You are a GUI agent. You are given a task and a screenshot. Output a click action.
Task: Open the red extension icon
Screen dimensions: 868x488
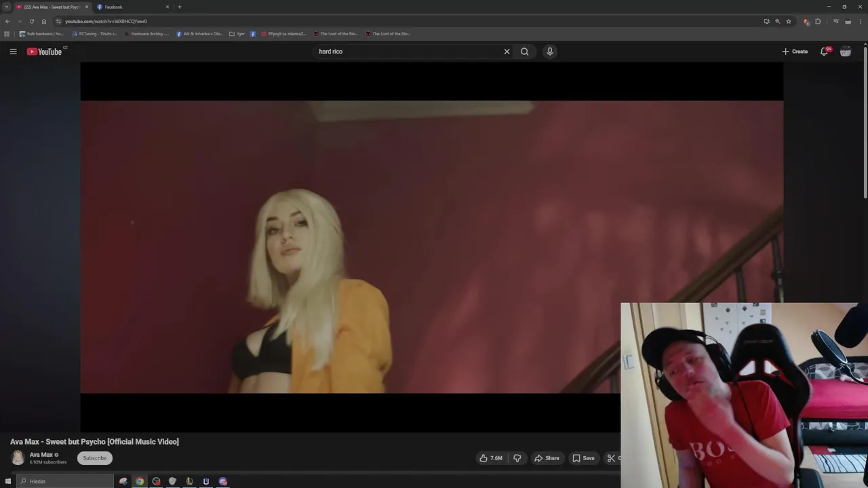(x=806, y=21)
